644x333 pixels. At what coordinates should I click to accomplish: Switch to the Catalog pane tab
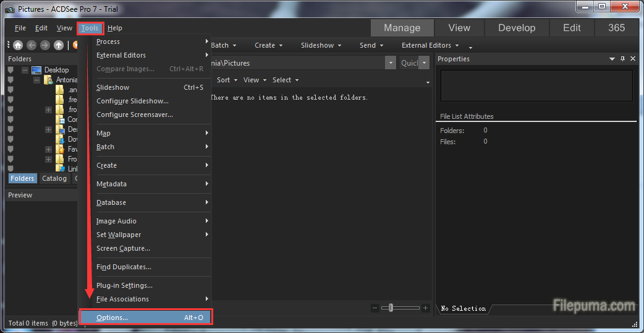[54, 178]
